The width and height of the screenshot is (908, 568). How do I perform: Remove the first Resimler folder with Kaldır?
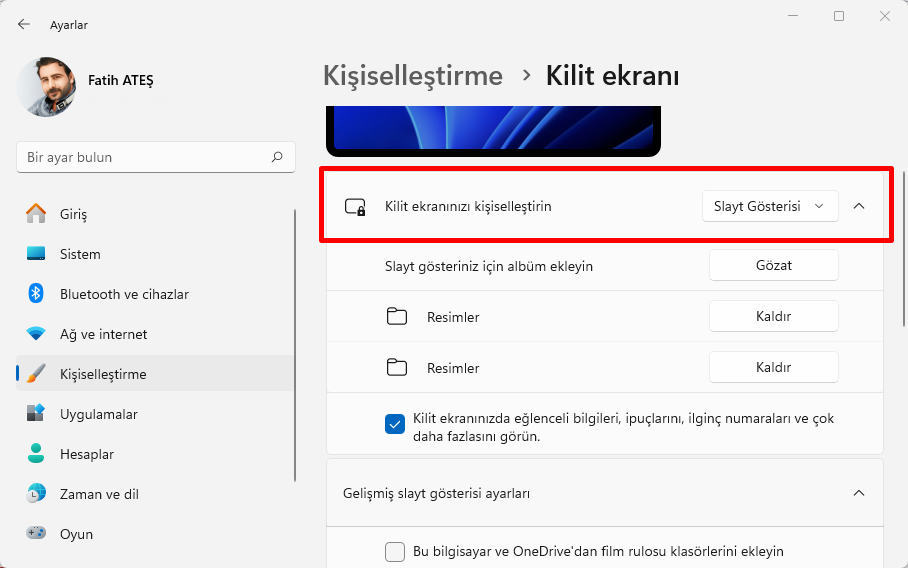click(x=774, y=316)
